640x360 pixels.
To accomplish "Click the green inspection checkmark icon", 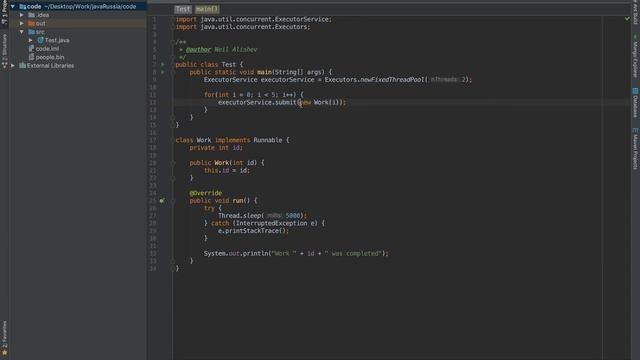I will (x=627, y=19).
